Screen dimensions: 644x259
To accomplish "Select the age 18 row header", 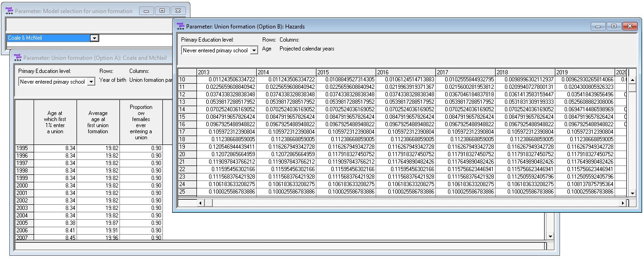I will (x=187, y=139).
